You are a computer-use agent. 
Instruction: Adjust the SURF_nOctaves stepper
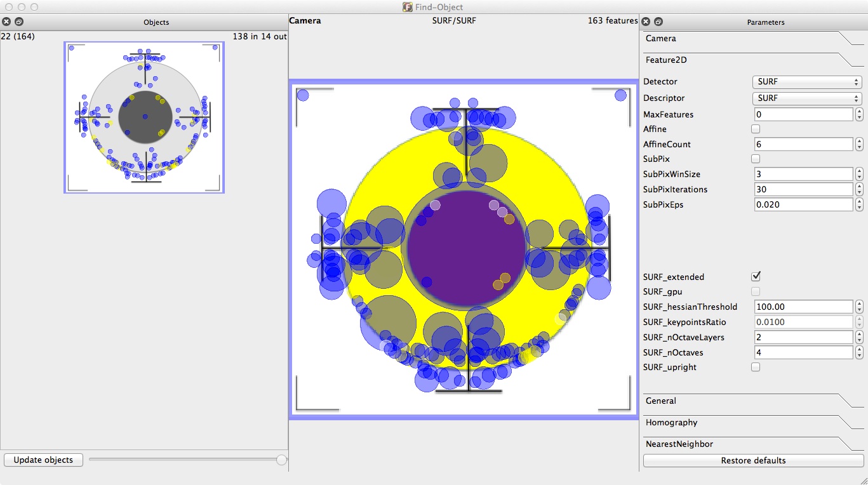tap(859, 352)
